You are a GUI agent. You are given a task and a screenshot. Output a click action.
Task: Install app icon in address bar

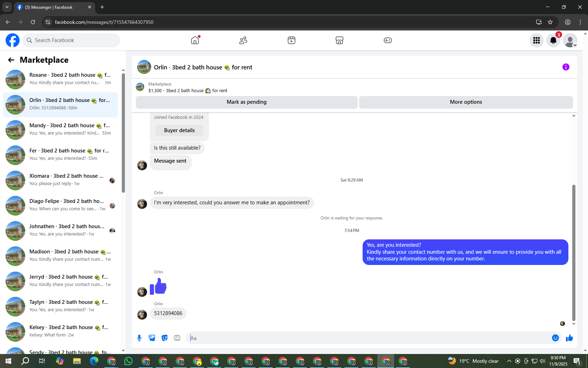[539, 22]
